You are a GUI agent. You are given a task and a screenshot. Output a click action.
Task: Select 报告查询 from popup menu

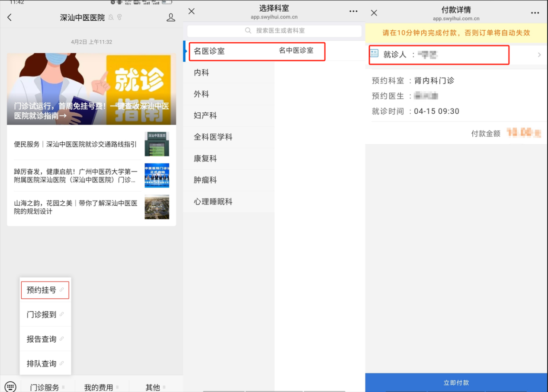[x=45, y=339]
